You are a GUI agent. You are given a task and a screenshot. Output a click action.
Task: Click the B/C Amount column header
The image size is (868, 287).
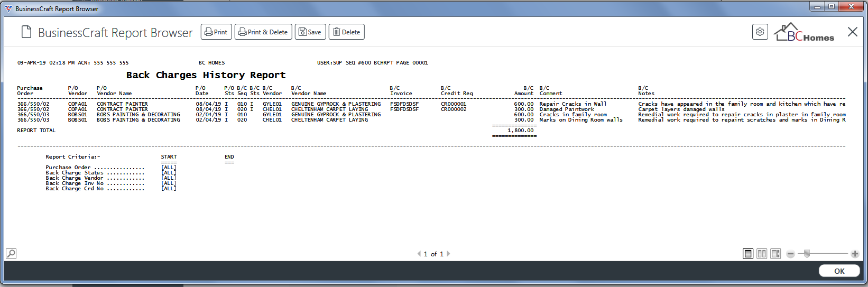click(x=524, y=91)
